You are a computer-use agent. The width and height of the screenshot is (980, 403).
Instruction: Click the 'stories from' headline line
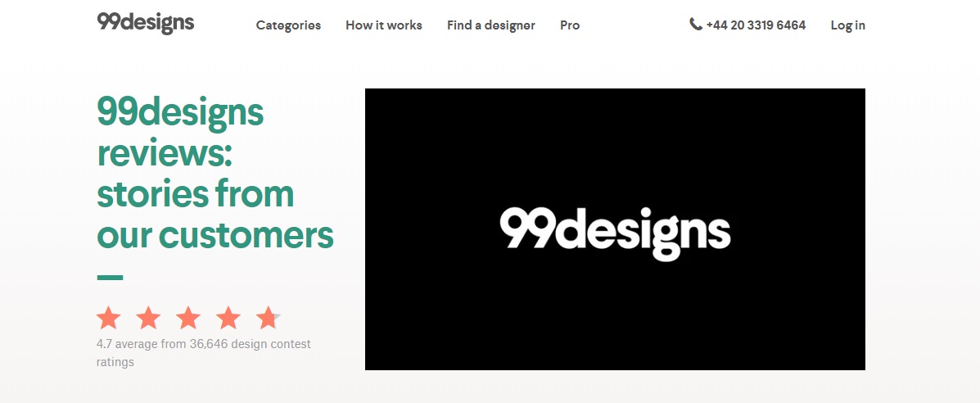click(x=195, y=193)
